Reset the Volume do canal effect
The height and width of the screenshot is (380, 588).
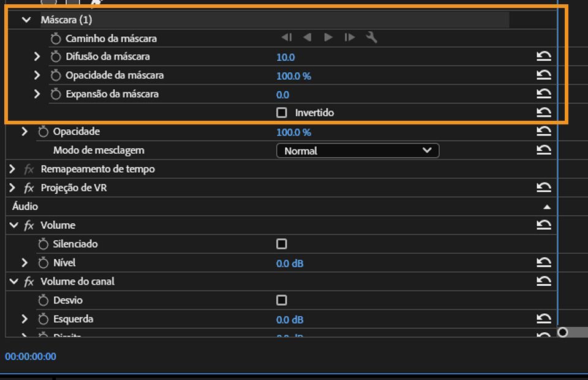coord(544,281)
